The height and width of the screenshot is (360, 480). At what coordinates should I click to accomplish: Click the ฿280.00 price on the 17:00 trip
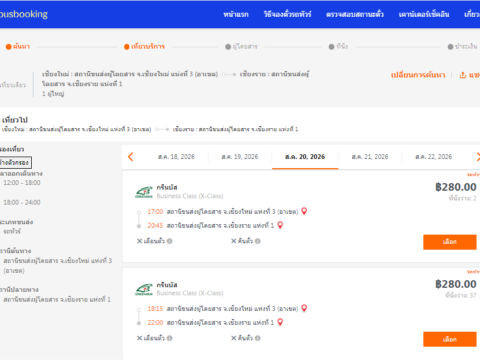click(x=456, y=187)
